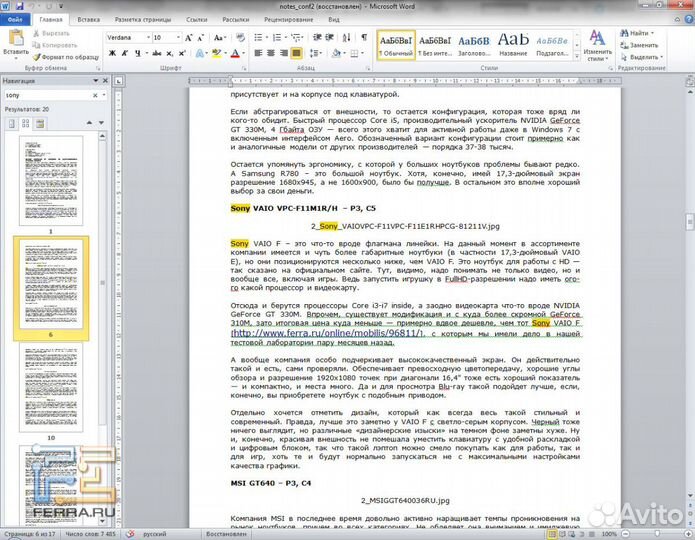695x540 pixels.
Task: Select page 1 thumbnail in navigation
Action: click(x=51, y=181)
